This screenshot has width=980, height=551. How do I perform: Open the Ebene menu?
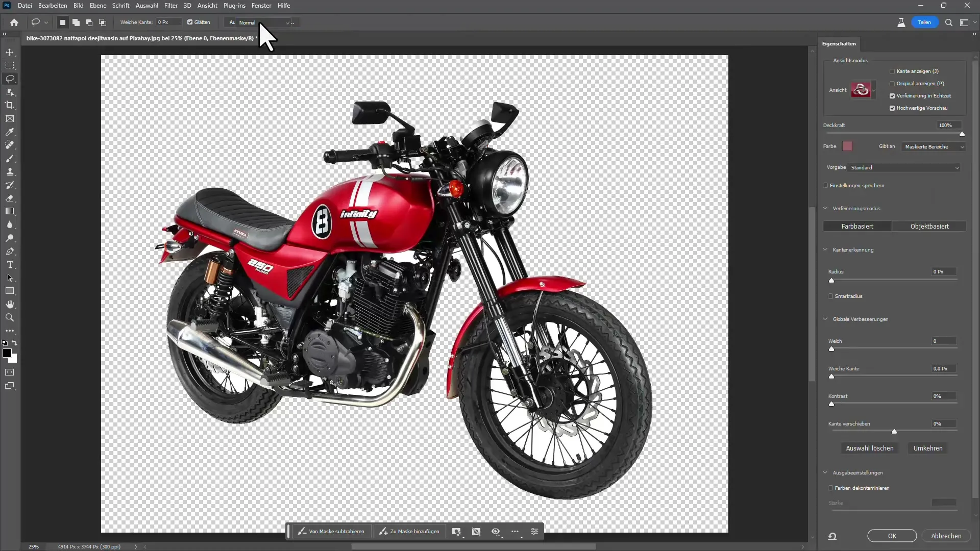click(x=98, y=6)
